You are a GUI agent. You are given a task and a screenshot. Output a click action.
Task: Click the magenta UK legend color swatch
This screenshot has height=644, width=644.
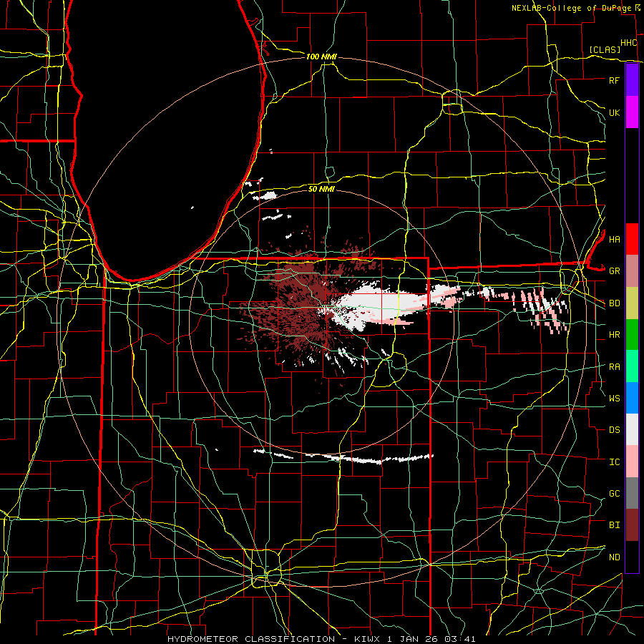click(x=632, y=112)
